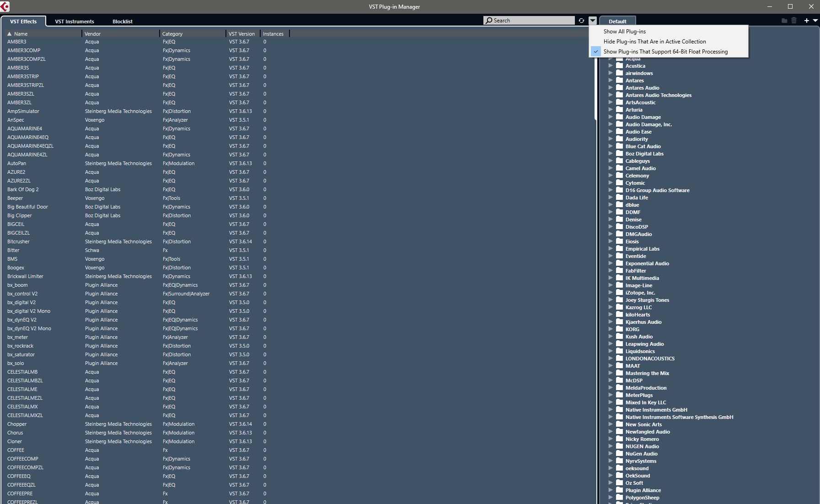Select the AQUAMARINE4EQZL plug-in row
This screenshot has height=504, width=820.
(297, 146)
